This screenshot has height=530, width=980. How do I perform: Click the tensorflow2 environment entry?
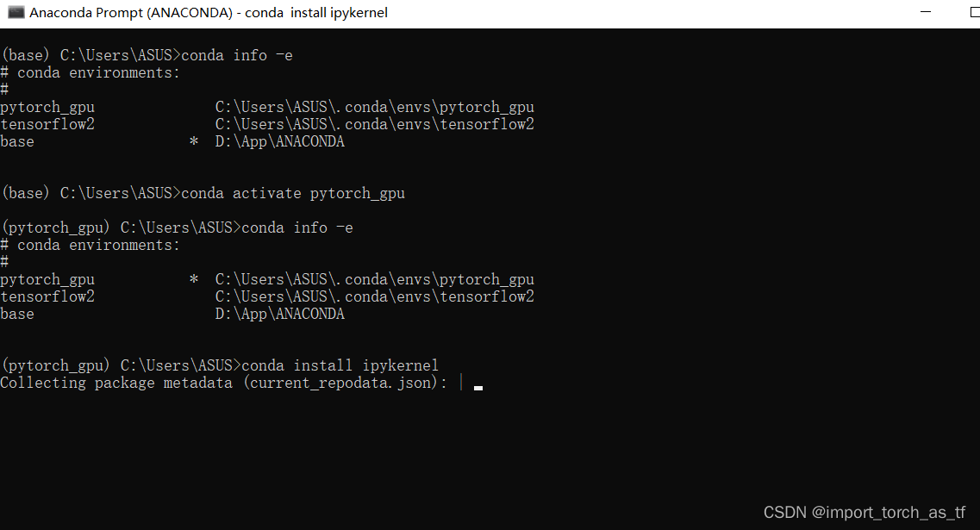(47, 123)
